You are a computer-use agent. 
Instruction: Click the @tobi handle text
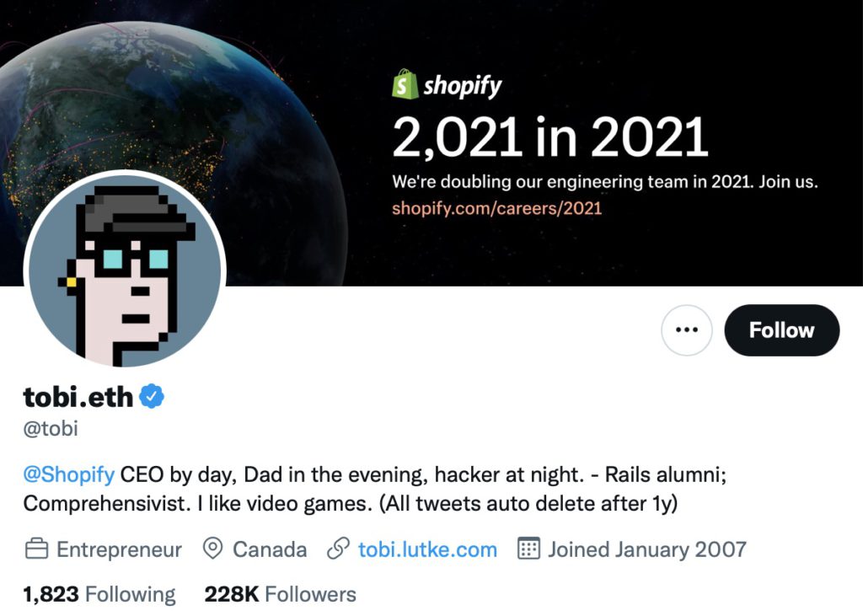[51, 428]
